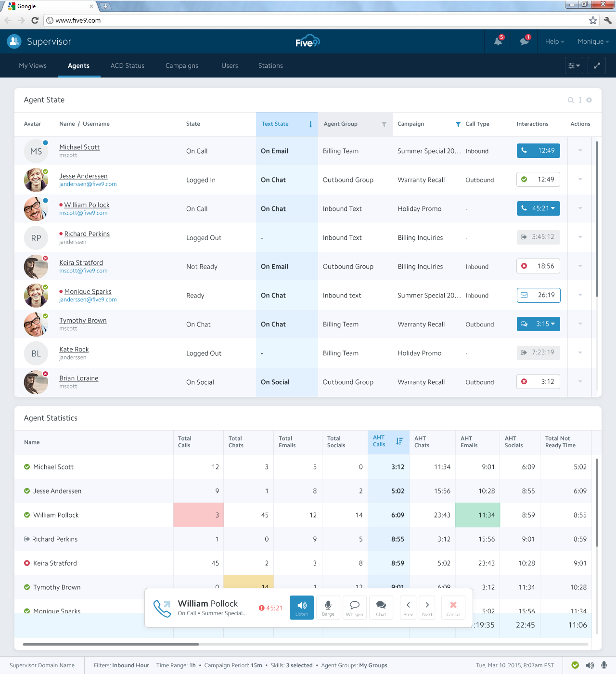Image resolution: width=616 pixels, height=674 pixels.
Task: Click Jesse Anderssen's 12:49 interaction button
Action: 538,180
